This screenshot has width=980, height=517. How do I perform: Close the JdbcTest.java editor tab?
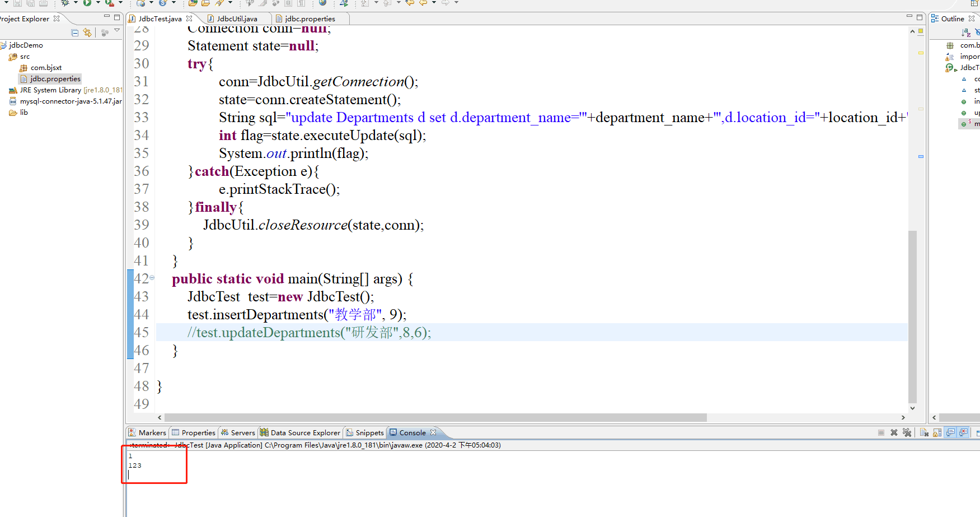(189, 18)
